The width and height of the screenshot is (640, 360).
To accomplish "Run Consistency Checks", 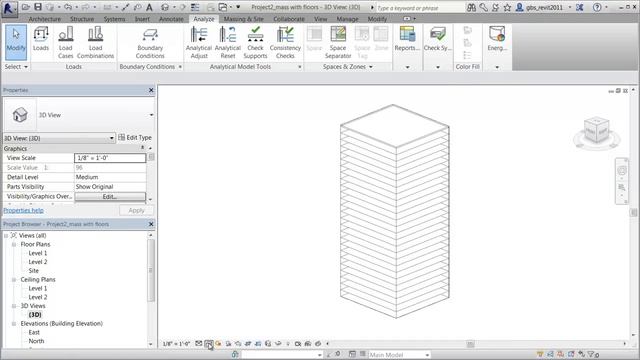I will click(285, 42).
